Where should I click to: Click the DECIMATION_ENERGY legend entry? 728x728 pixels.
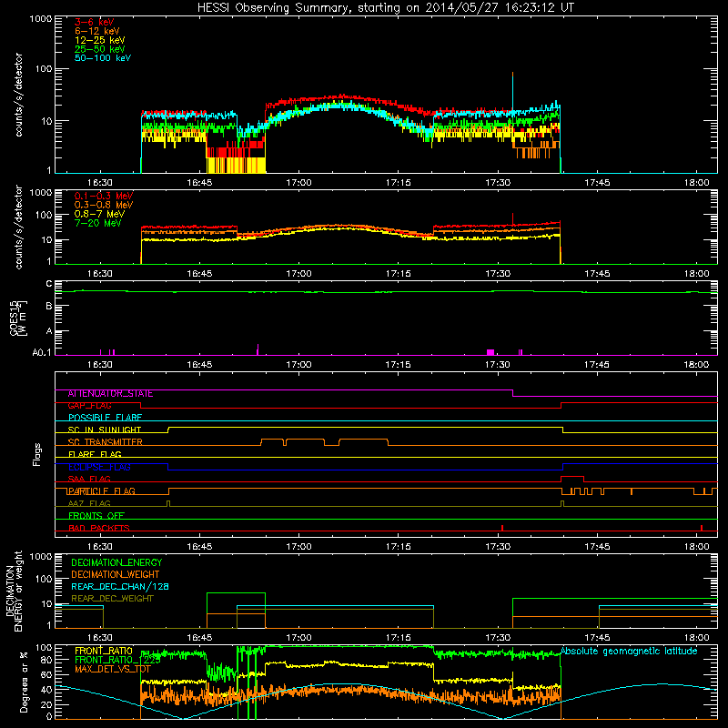pyautogui.click(x=116, y=562)
